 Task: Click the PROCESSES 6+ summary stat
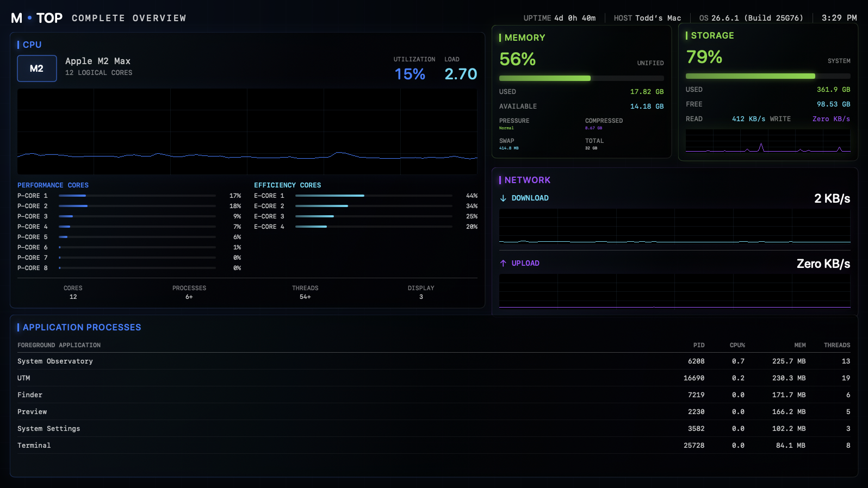189,292
